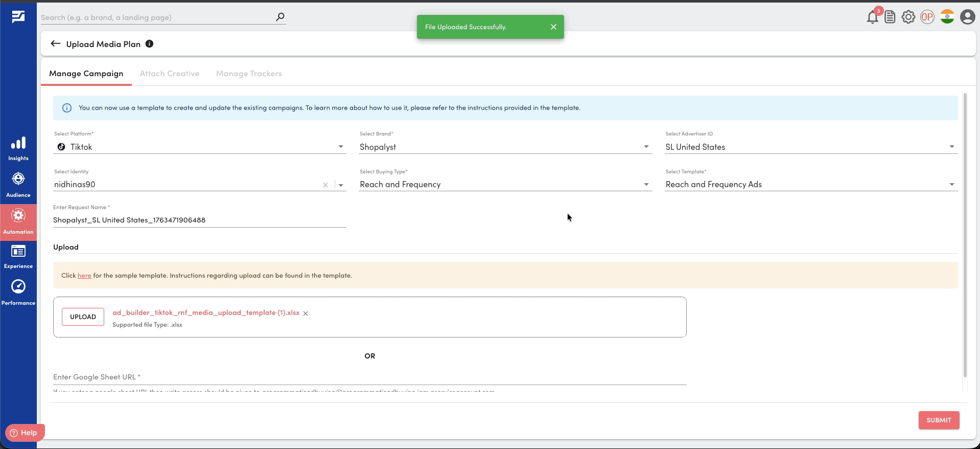
Task: Click the SUBMIT button
Action: coord(939,420)
